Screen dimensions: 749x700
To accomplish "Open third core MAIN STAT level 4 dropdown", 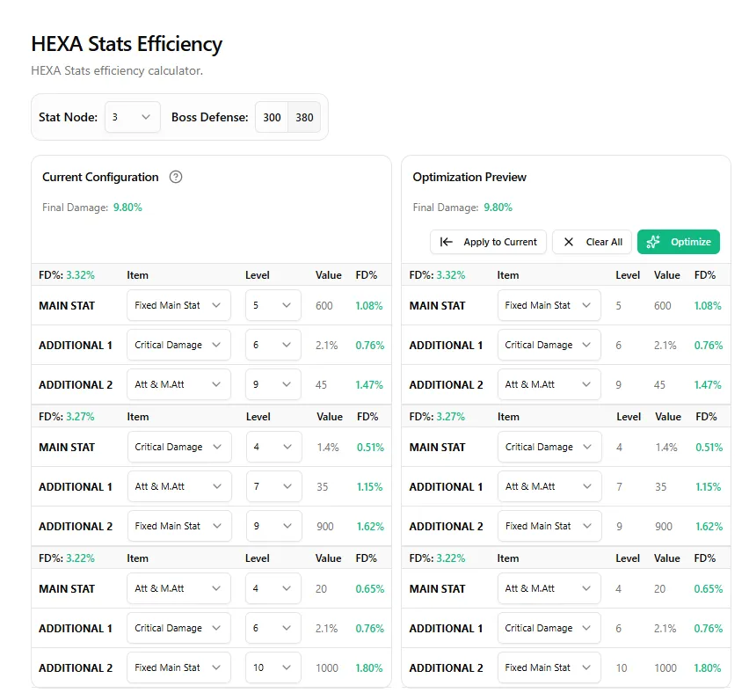I will [273, 588].
